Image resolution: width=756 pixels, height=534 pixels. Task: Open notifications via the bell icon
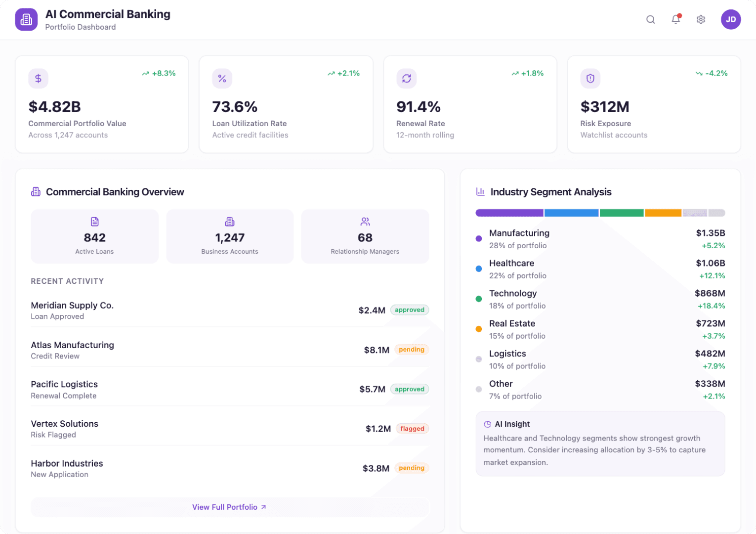pos(675,19)
